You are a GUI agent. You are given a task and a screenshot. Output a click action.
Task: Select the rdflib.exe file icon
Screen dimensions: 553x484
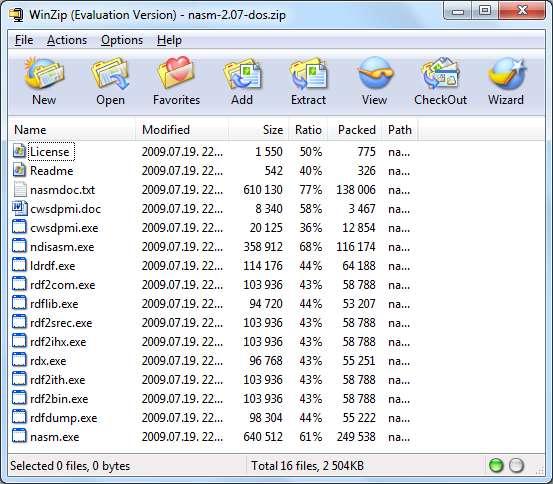pos(19,303)
